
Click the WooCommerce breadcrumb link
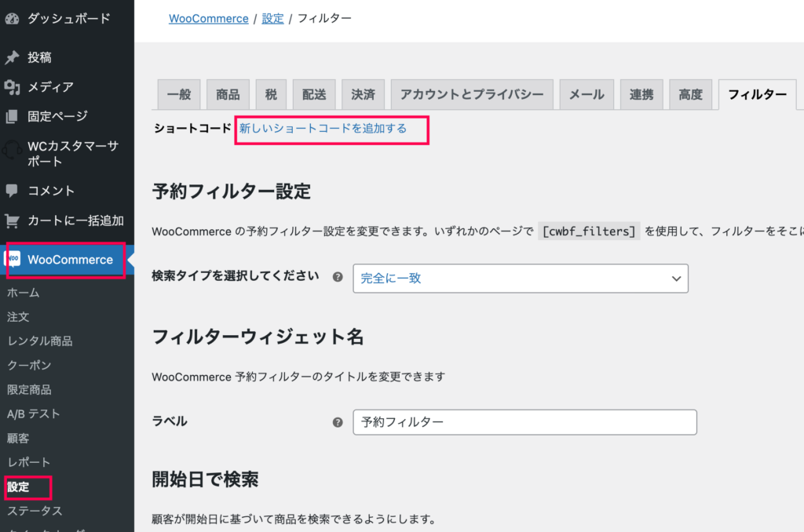coord(209,19)
